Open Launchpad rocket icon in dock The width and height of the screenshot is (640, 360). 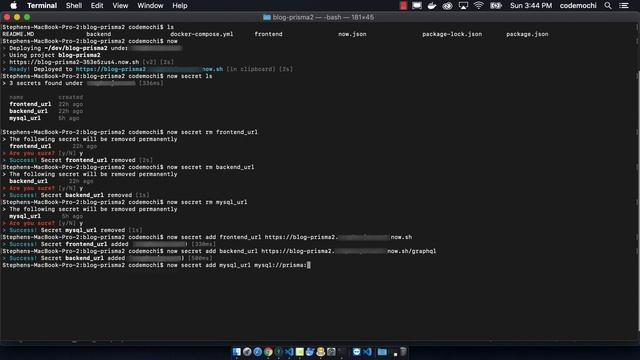click(247, 351)
